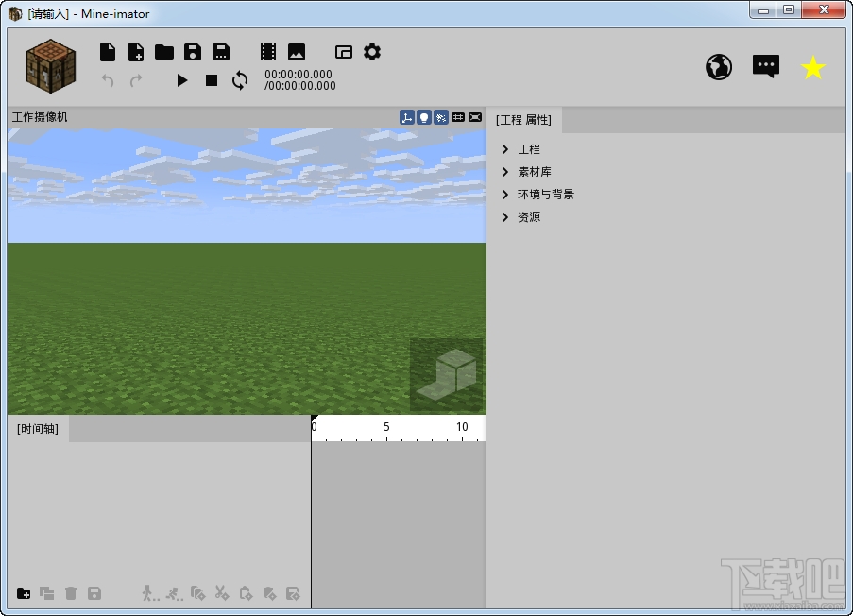This screenshot has height=616, width=853.
Task: Toggle the 3D controls axes view button
Action: [x=407, y=117]
